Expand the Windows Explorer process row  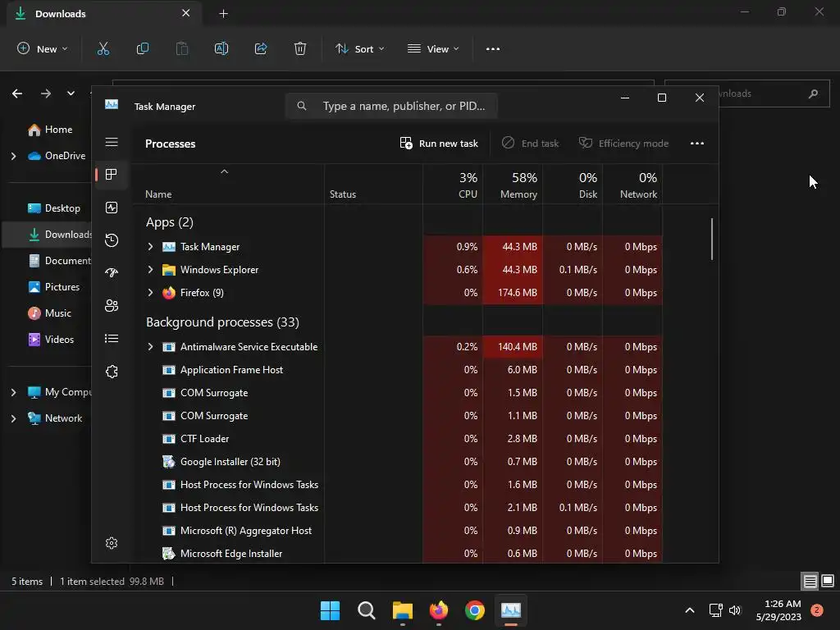pyautogui.click(x=151, y=269)
